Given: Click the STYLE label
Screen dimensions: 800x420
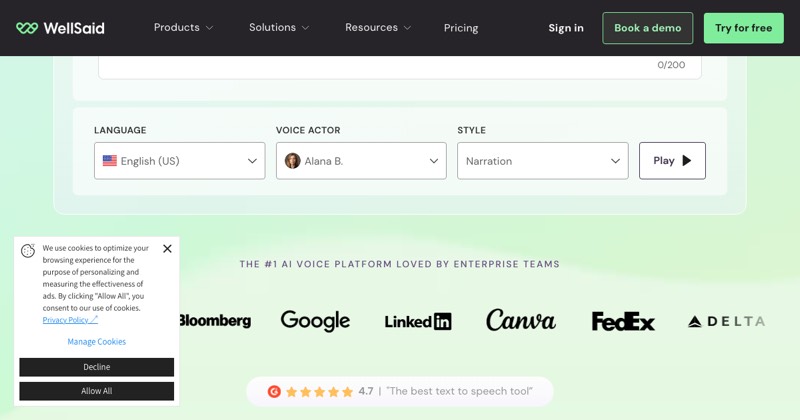Looking at the screenshot, I should tap(471, 130).
